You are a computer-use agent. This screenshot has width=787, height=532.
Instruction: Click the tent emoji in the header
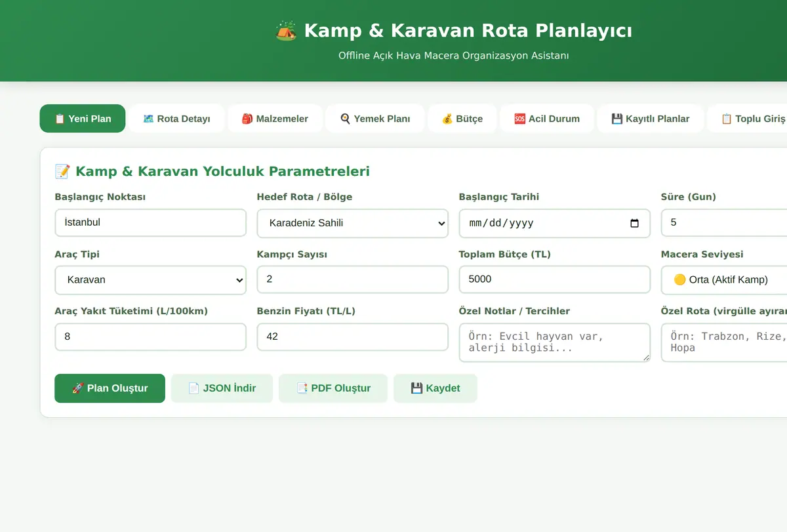pyautogui.click(x=286, y=30)
